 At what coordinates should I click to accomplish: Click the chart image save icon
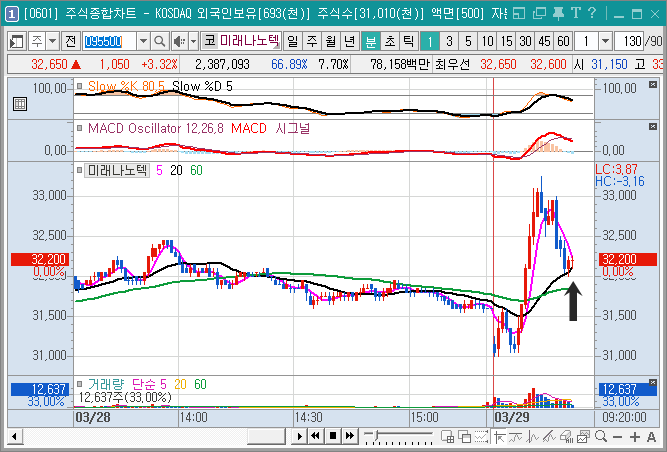coord(583,437)
